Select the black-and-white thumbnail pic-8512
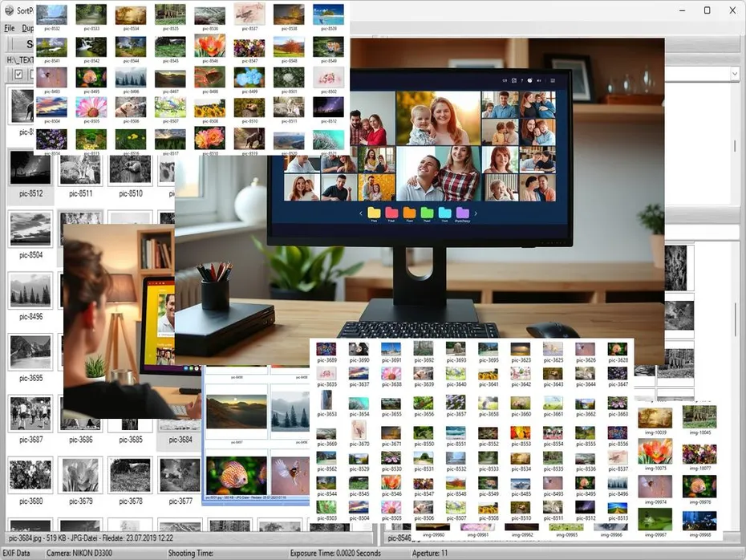The image size is (746, 560). pos(30,166)
